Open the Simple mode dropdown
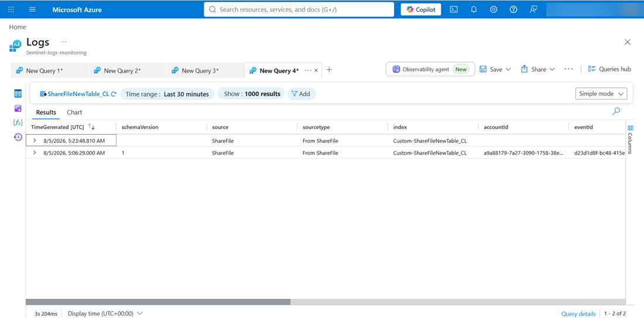 click(x=601, y=94)
